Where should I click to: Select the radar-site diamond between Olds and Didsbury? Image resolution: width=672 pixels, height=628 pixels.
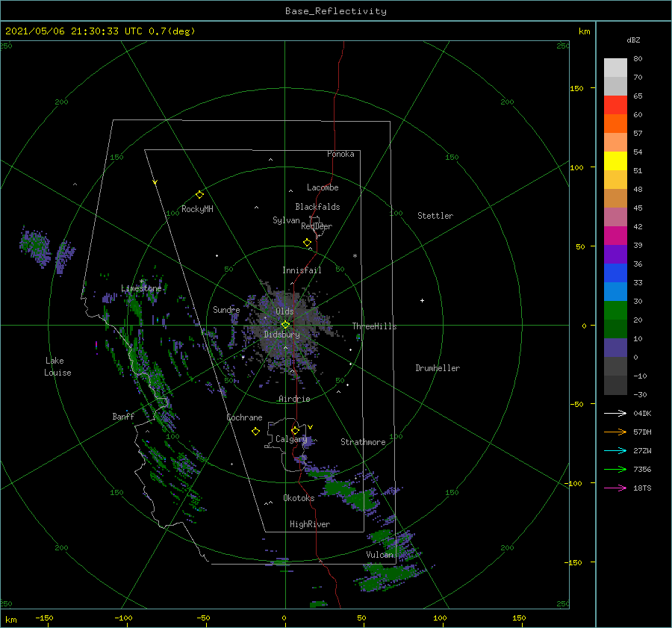click(x=285, y=325)
